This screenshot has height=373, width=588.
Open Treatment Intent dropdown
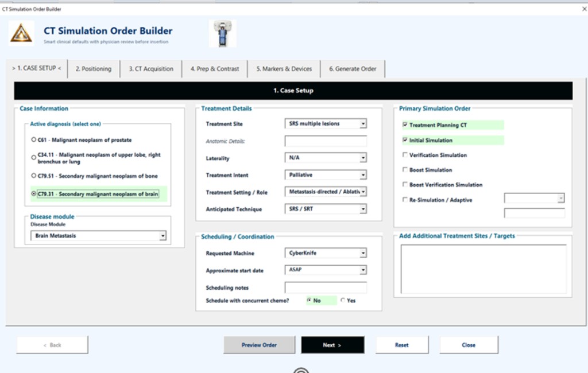[363, 175]
